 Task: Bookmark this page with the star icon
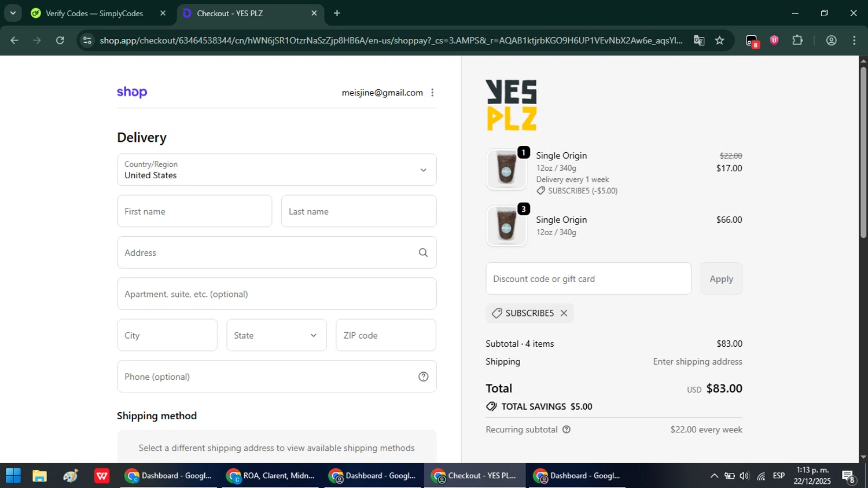coord(720,41)
